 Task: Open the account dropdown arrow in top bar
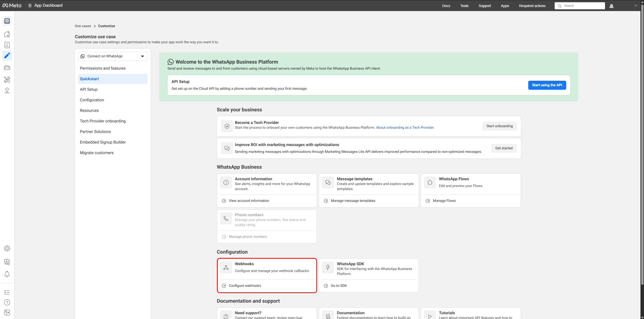pos(636,6)
